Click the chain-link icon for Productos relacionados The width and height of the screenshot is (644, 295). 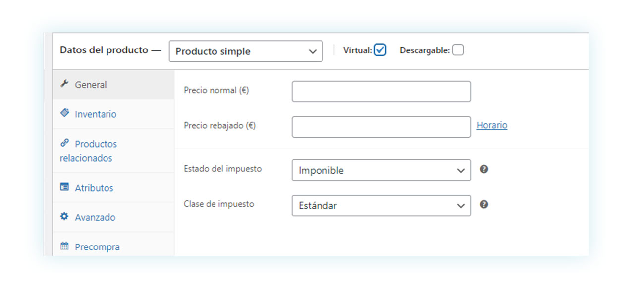pyautogui.click(x=64, y=143)
